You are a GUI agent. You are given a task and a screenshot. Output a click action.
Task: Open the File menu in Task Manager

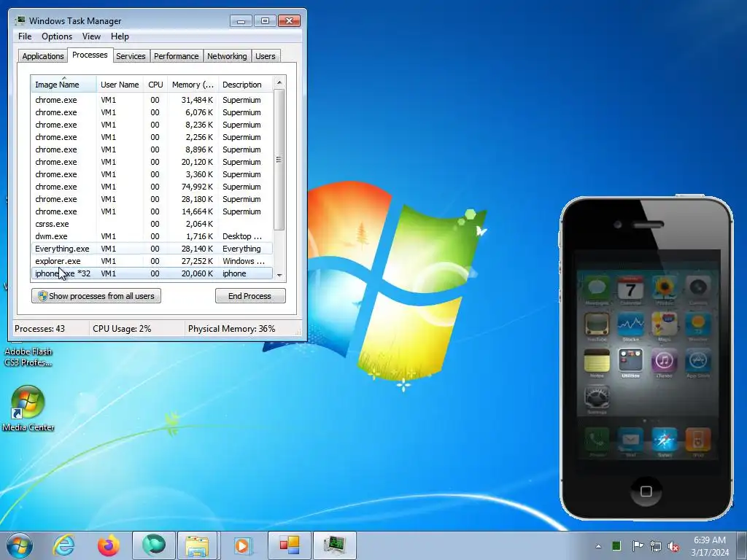coord(25,36)
